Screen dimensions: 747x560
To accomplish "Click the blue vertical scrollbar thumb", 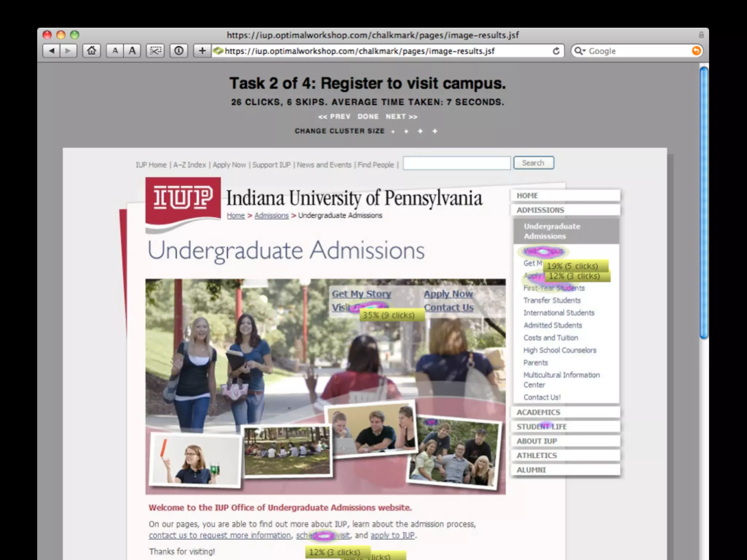I will pos(704,202).
